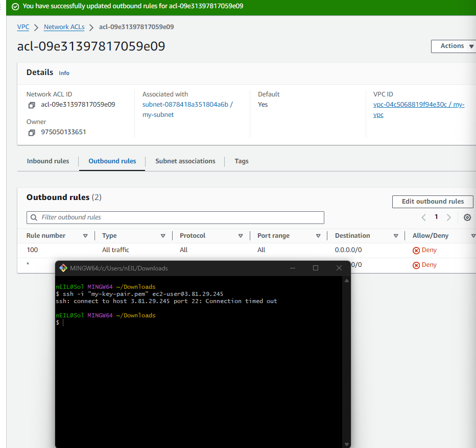Open subnet-0878418a351804a6b my-subnet link
Screen dimensions: 476x448
tap(187, 110)
